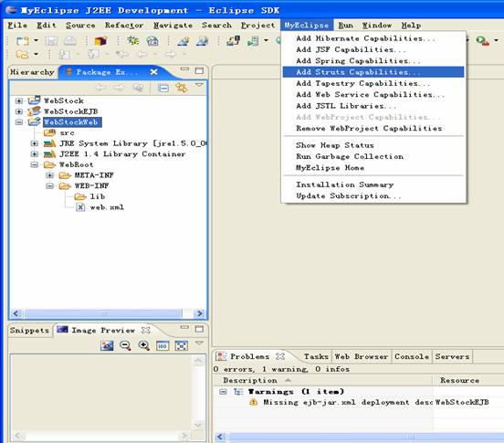The image size is (504, 443).
Task: Expand the WebStock project node
Action: coord(19,101)
